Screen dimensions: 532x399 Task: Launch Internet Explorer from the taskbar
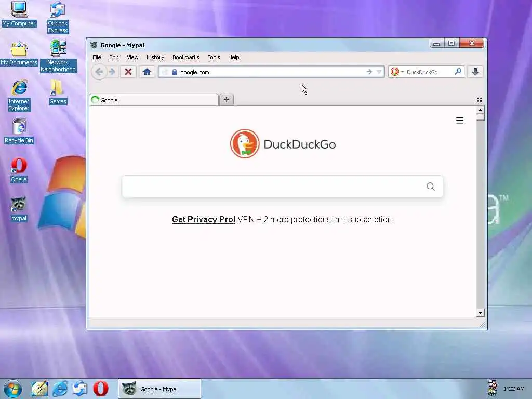pyautogui.click(x=60, y=389)
